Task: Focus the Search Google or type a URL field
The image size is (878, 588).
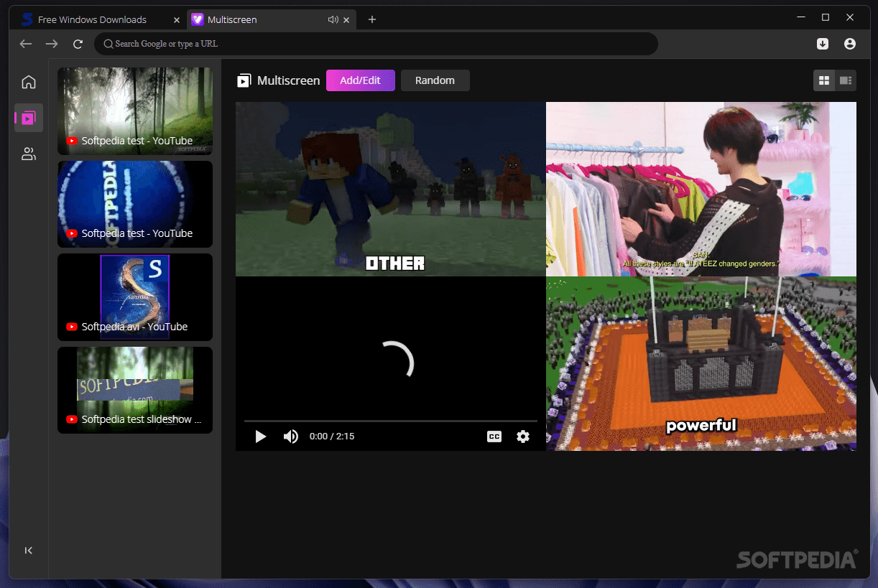Action: click(x=376, y=44)
